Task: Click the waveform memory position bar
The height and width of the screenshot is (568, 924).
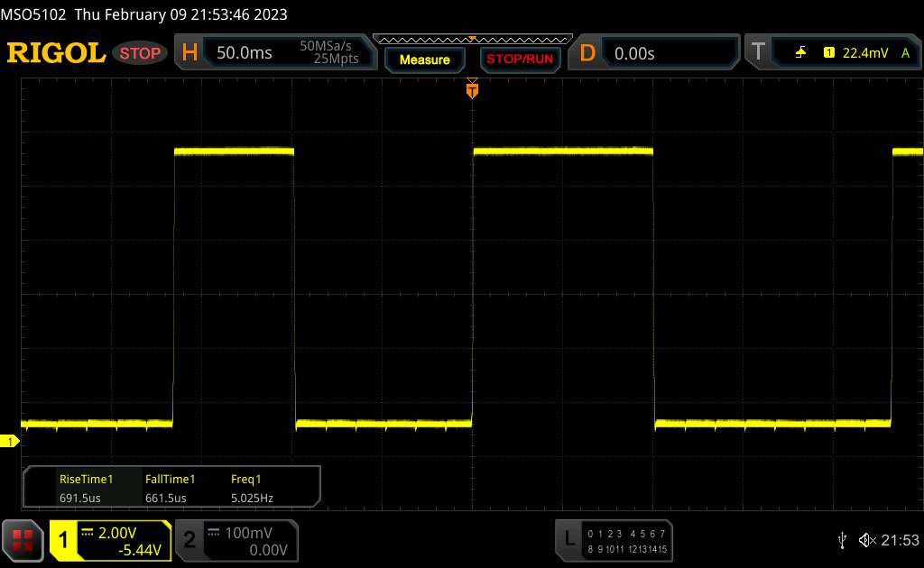Action: click(473, 40)
